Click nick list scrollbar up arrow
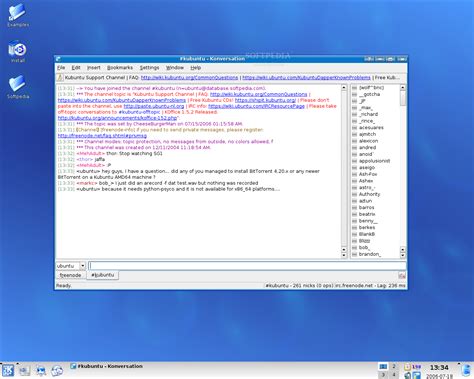 [x=403, y=88]
